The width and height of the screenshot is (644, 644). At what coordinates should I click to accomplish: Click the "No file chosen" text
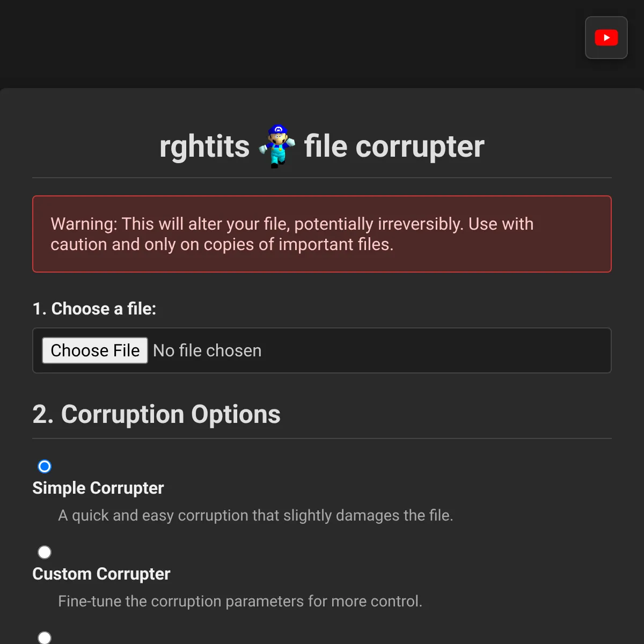(207, 350)
